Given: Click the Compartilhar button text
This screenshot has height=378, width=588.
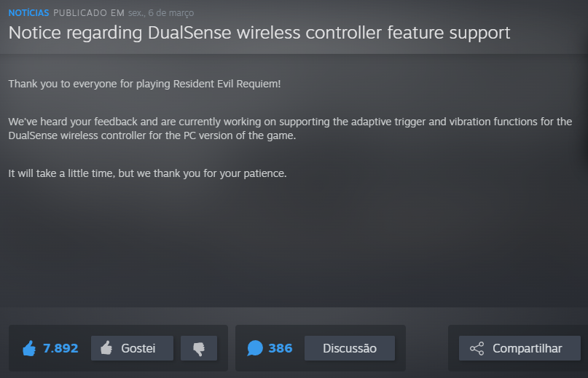Looking at the screenshot, I should pyautogui.click(x=527, y=349).
